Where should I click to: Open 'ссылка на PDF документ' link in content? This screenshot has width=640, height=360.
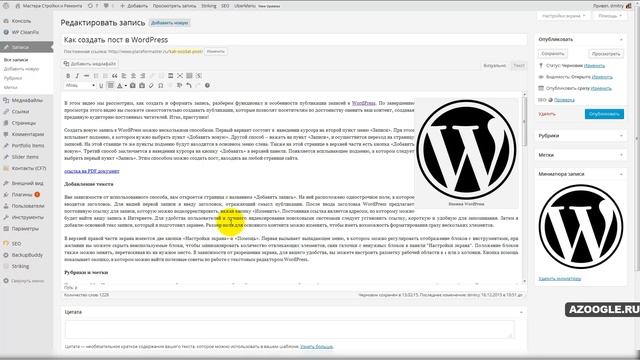coord(92,171)
